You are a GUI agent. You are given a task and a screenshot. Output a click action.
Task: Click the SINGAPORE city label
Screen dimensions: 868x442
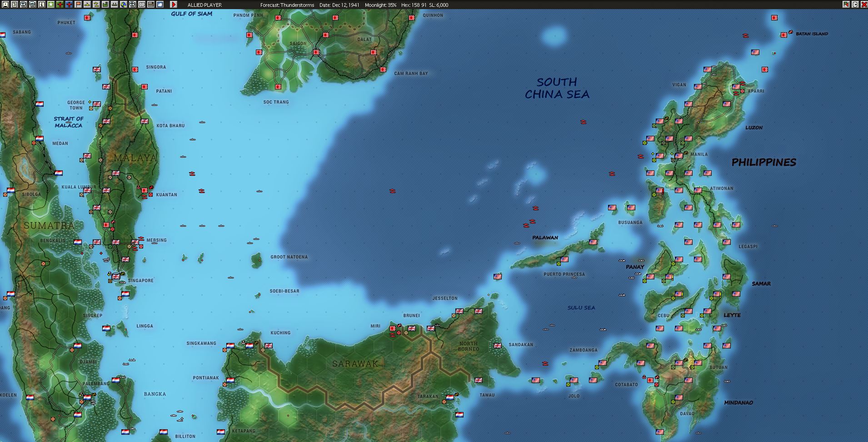tap(141, 281)
